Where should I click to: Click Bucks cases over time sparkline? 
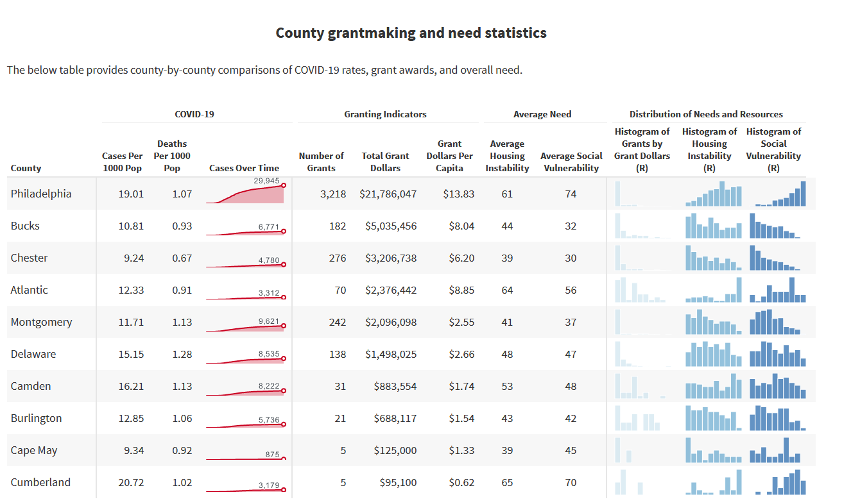coord(246,229)
